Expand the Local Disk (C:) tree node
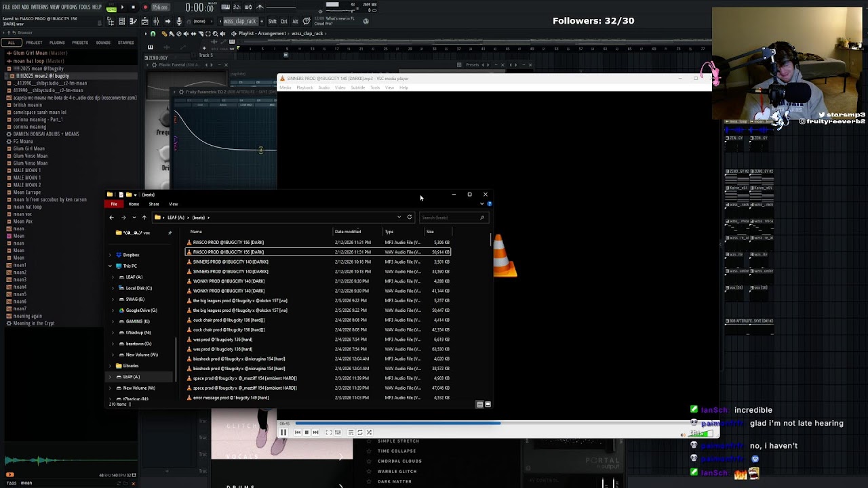 click(113, 288)
